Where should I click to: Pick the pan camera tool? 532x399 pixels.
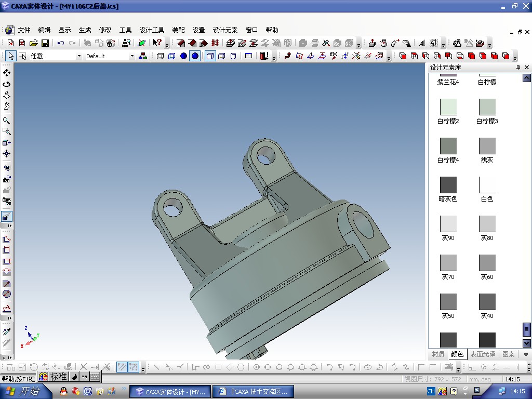[6, 73]
